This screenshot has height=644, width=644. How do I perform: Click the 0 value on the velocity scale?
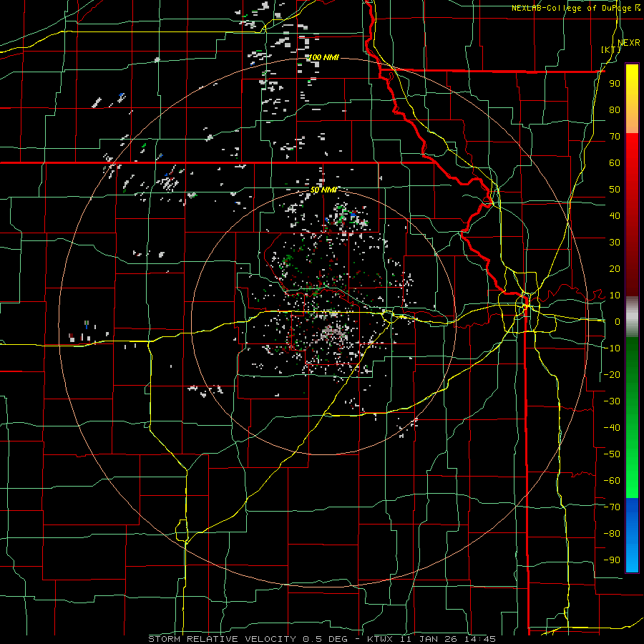pyautogui.click(x=617, y=322)
